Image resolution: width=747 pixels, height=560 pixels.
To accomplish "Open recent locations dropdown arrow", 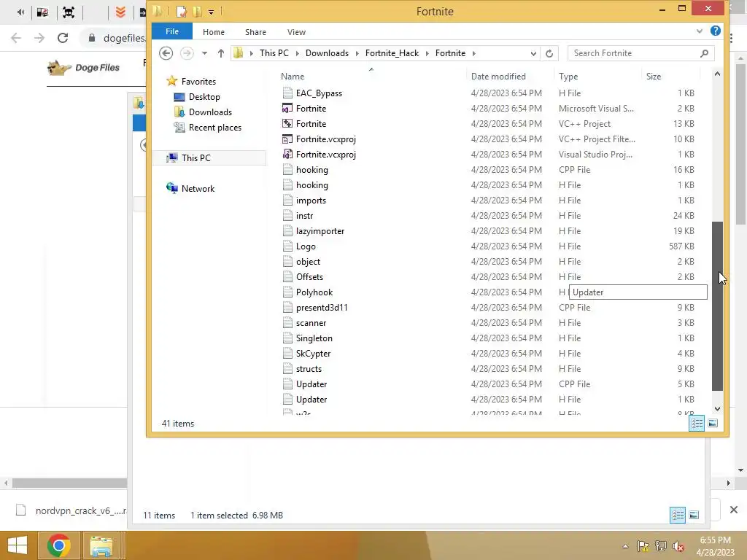I will pyautogui.click(x=204, y=53).
